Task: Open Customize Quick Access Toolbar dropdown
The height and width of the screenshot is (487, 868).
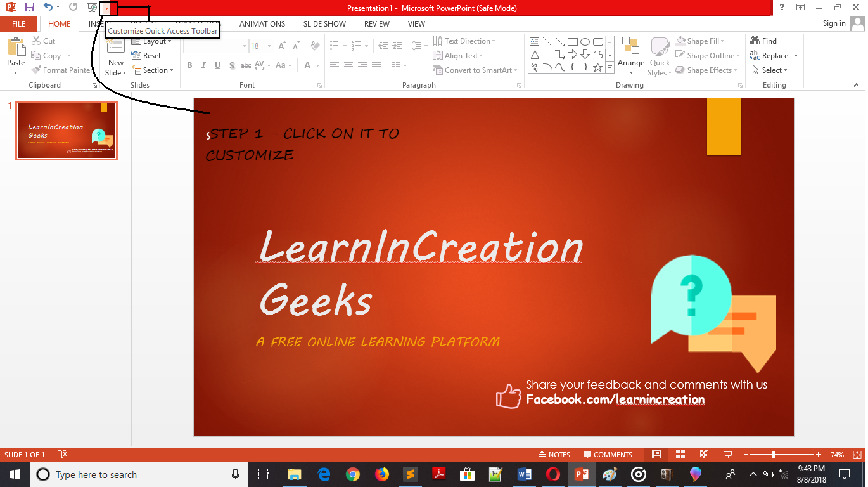Action: coord(106,8)
